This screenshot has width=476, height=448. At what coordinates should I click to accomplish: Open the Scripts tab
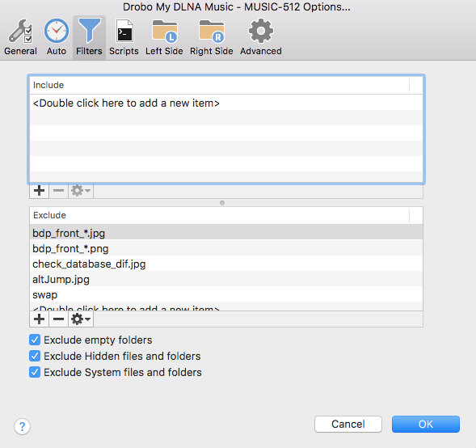point(124,37)
